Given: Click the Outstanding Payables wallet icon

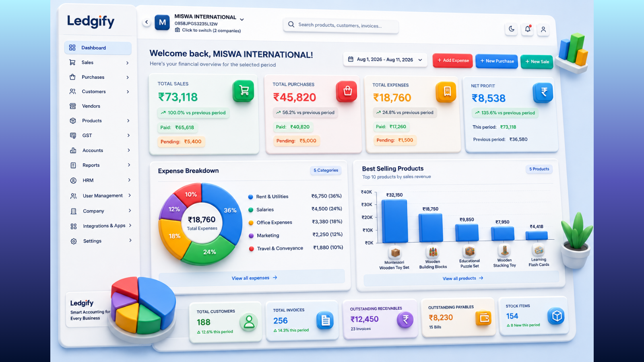Looking at the screenshot, I should (484, 319).
